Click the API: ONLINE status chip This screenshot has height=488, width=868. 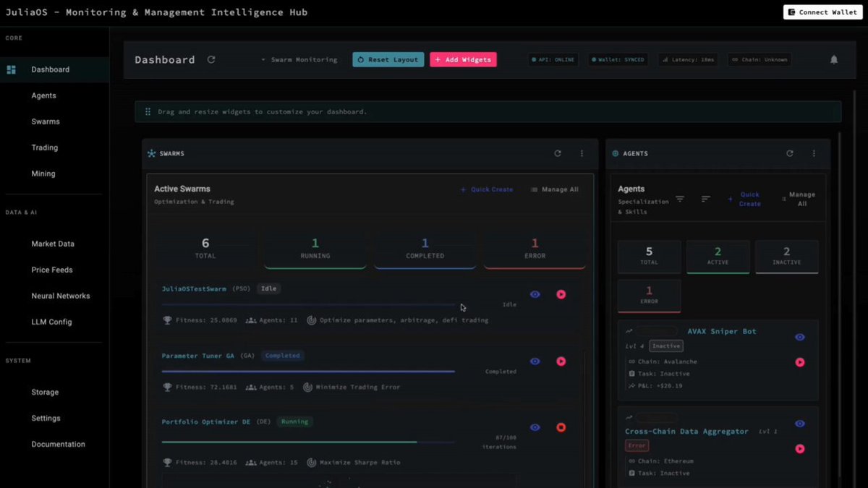(x=553, y=59)
